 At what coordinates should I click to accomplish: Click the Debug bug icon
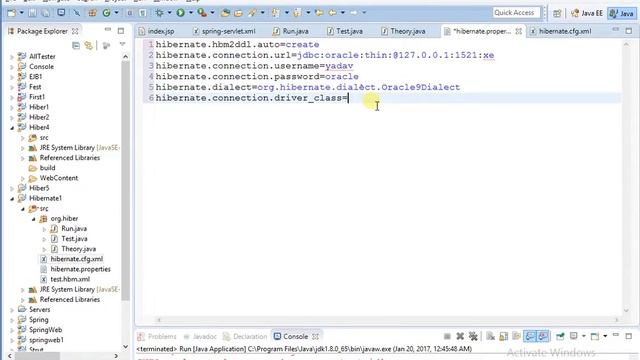coord(160,13)
